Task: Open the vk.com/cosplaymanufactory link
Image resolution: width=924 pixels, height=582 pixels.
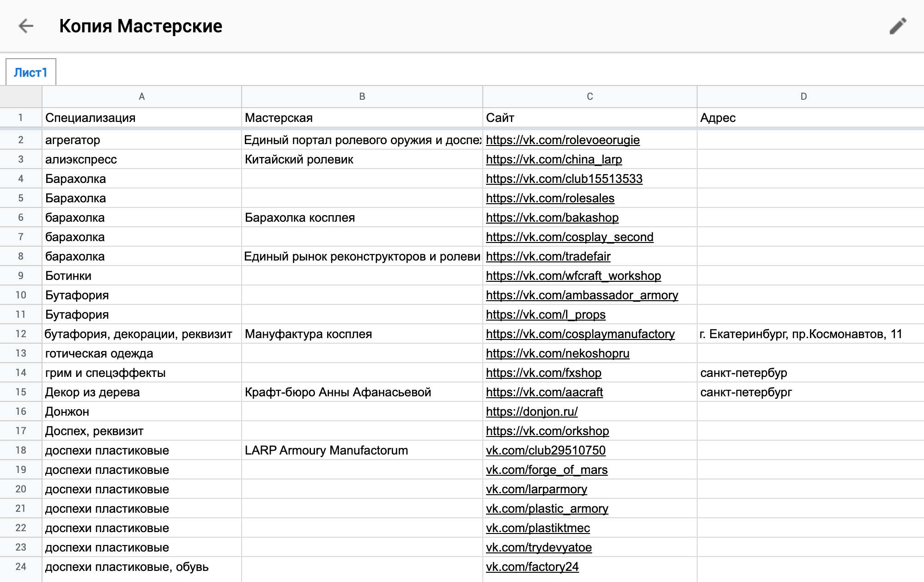Action: tap(580, 334)
